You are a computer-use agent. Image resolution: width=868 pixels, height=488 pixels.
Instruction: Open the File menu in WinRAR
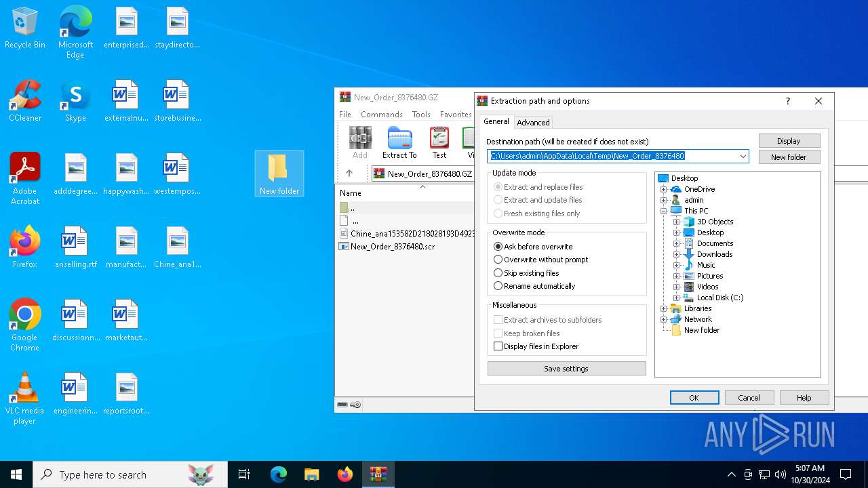click(x=345, y=115)
